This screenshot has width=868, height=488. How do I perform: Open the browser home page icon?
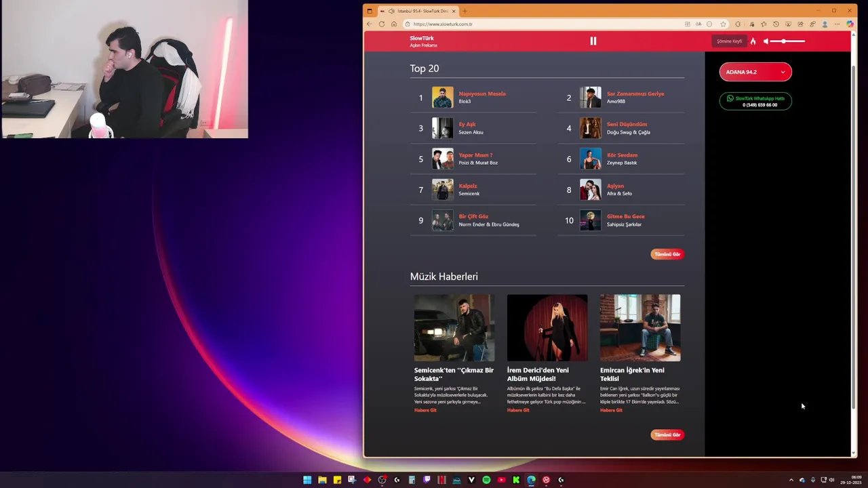[394, 24]
